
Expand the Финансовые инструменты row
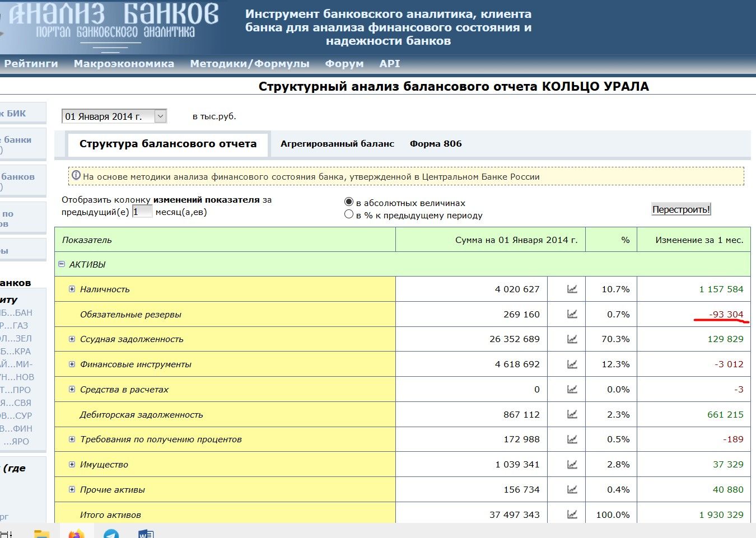pos(72,364)
